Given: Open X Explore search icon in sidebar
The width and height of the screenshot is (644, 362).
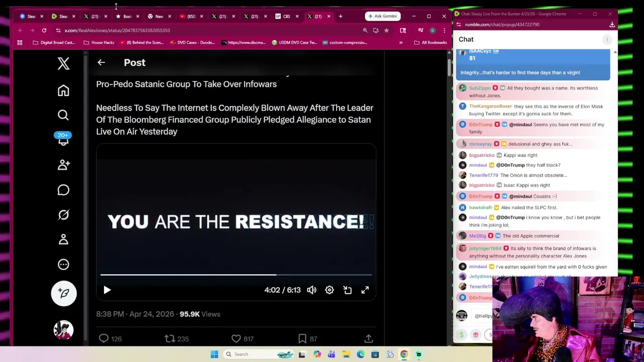Looking at the screenshot, I should point(63,115).
